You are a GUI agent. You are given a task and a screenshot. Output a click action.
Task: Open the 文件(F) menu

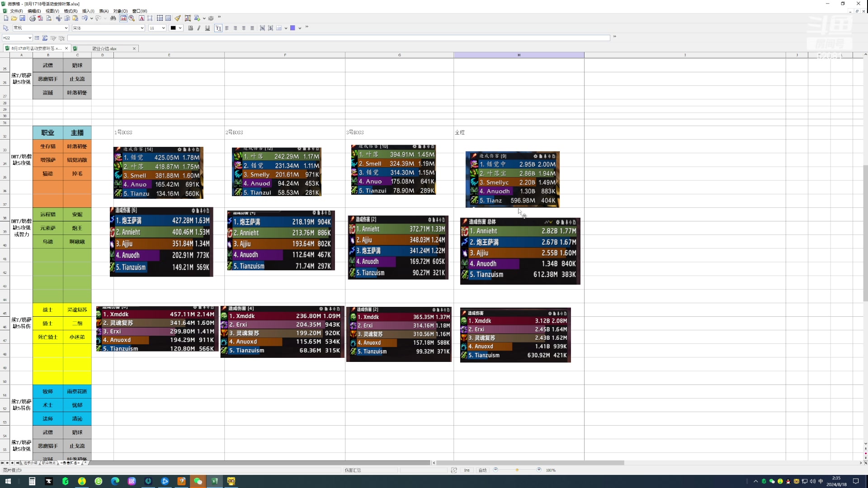[16, 11]
